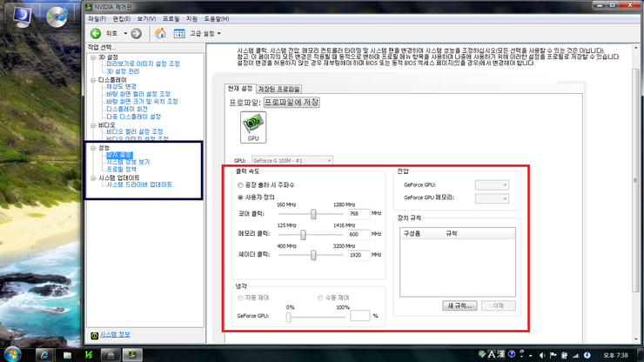Click the 메모리 클럭 slider handle
The image size is (644, 362).
[303, 235]
